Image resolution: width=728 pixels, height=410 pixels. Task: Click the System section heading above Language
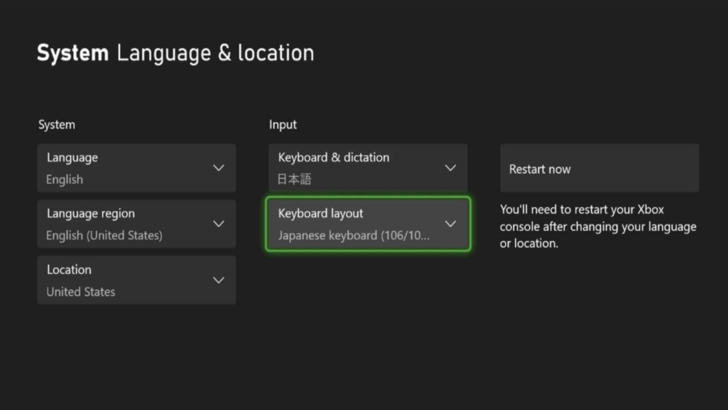57,125
